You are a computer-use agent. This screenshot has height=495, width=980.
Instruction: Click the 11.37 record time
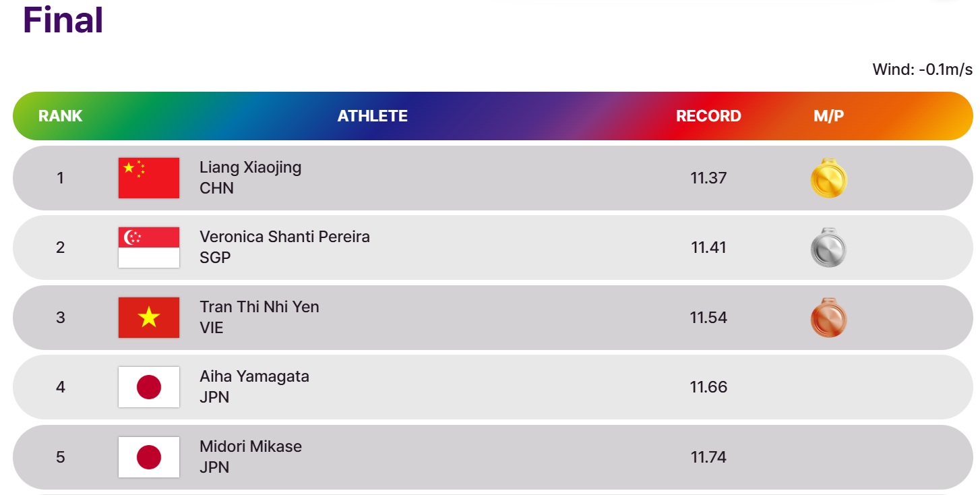(708, 178)
